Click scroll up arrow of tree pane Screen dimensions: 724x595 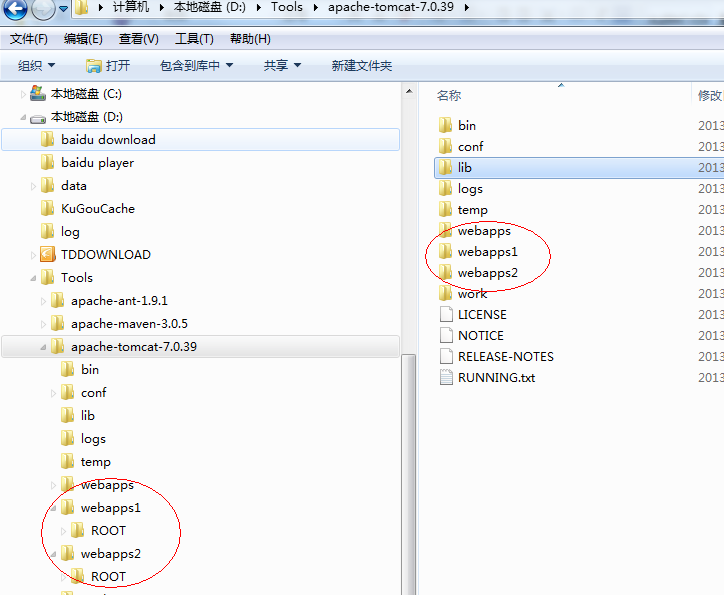click(409, 91)
